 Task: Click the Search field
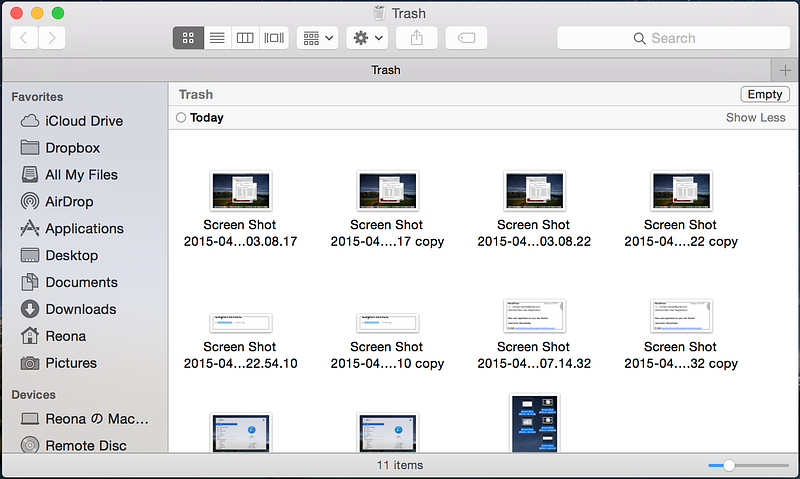pos(673,38)
